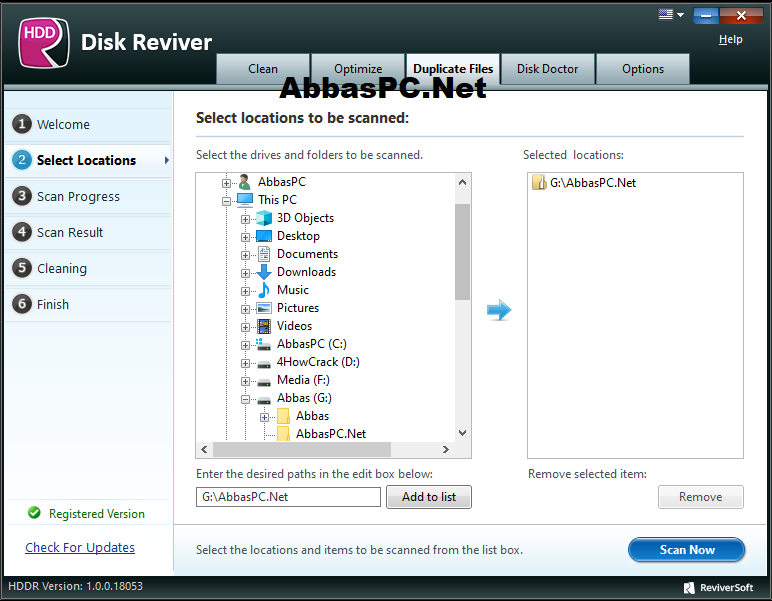Click the Check For Updates link

point(80,547)
